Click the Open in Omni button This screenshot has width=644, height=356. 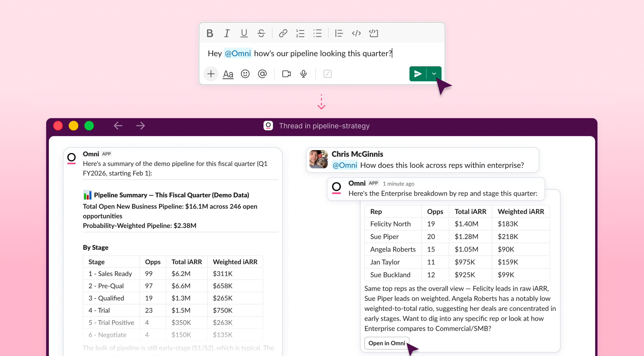point(386,343)
